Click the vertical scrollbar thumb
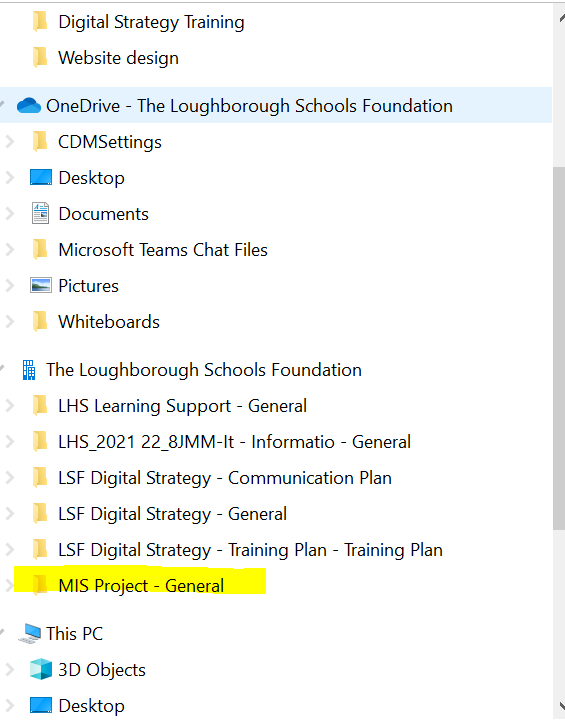This screenshot has width=565, height=724. [559, 348]
